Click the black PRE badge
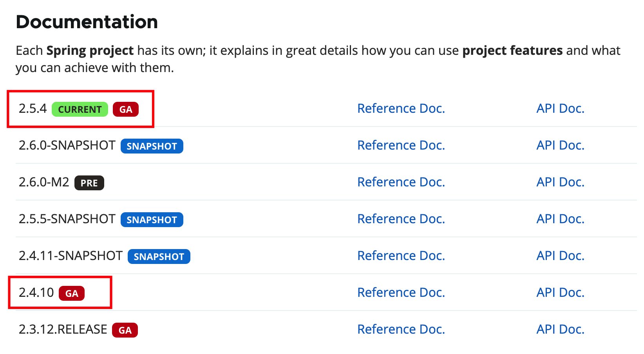Image resolution: width=644 pixels, height=354 pixels. [x=89, y=183]
